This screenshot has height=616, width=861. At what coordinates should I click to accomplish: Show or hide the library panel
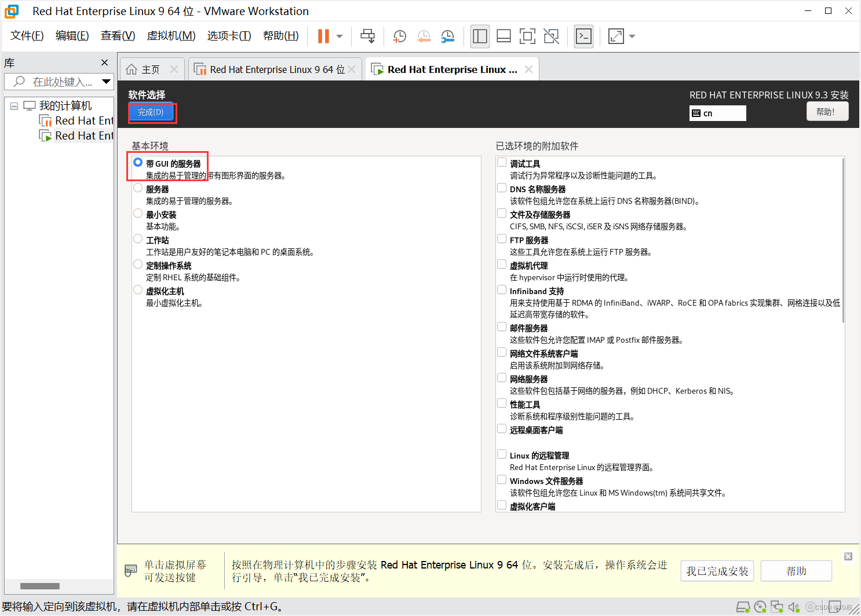[480, 36]
